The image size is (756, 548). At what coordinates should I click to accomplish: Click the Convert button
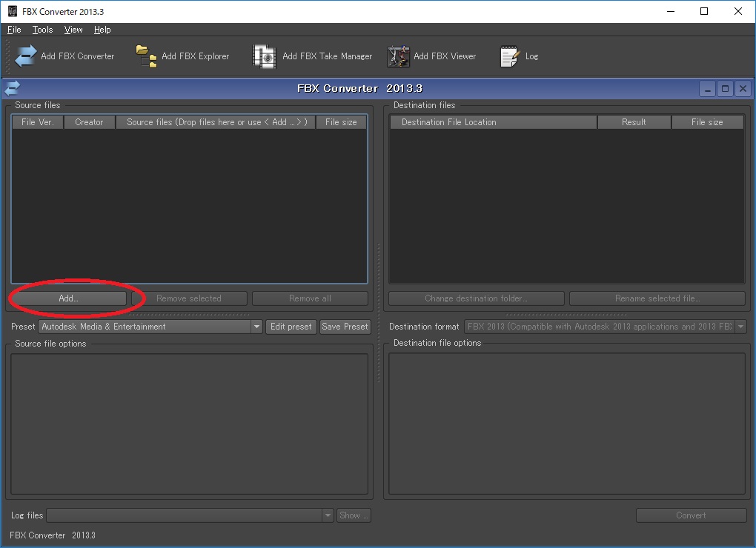691,515
